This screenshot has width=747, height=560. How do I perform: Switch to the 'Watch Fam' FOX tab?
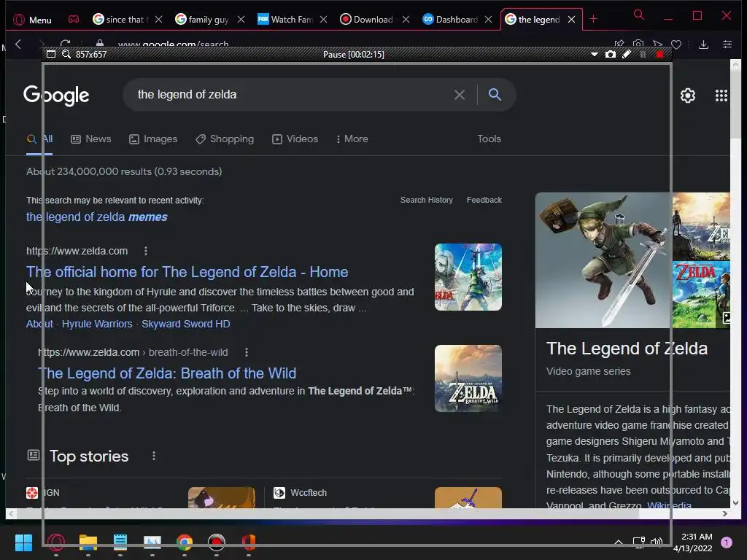coord(285,20)
